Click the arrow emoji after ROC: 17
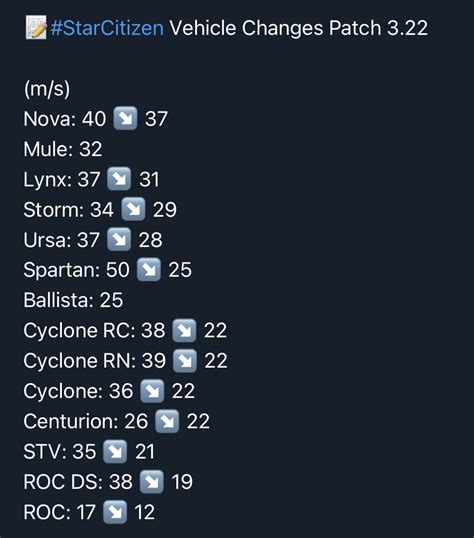The height and width of the screenshot is (538, 474). pyautogui.click(x=115, y=512)
